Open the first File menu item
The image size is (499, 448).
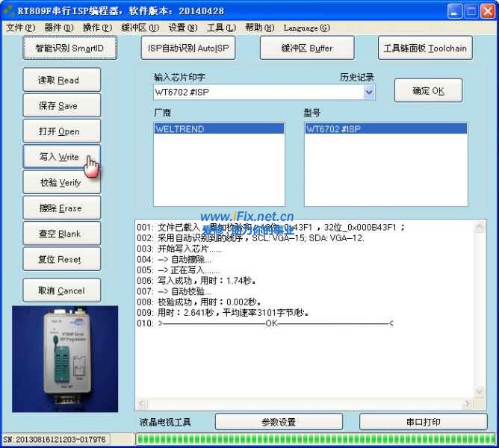tap(20, 28)
